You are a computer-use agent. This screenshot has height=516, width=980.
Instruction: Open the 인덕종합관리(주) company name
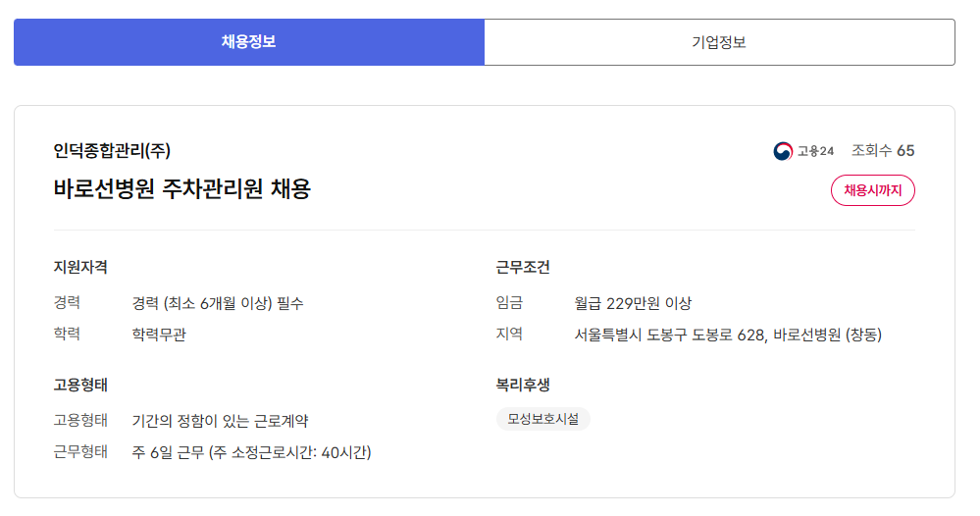(112, 151)
